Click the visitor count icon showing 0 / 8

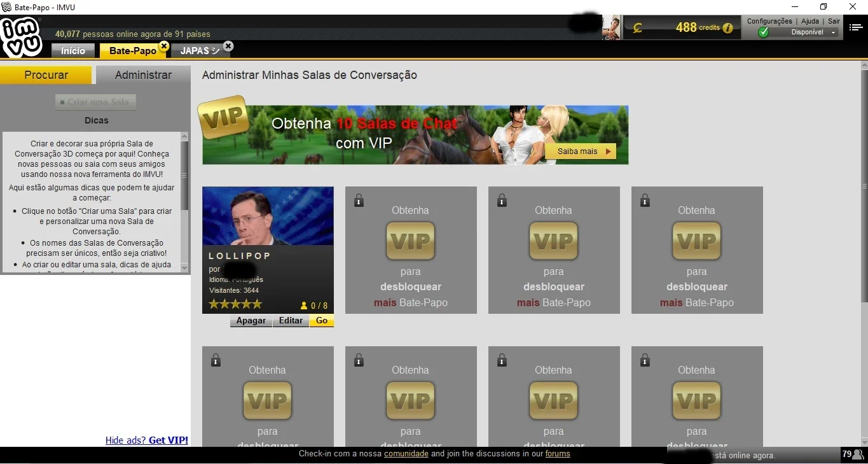click(x=304, y=306)
